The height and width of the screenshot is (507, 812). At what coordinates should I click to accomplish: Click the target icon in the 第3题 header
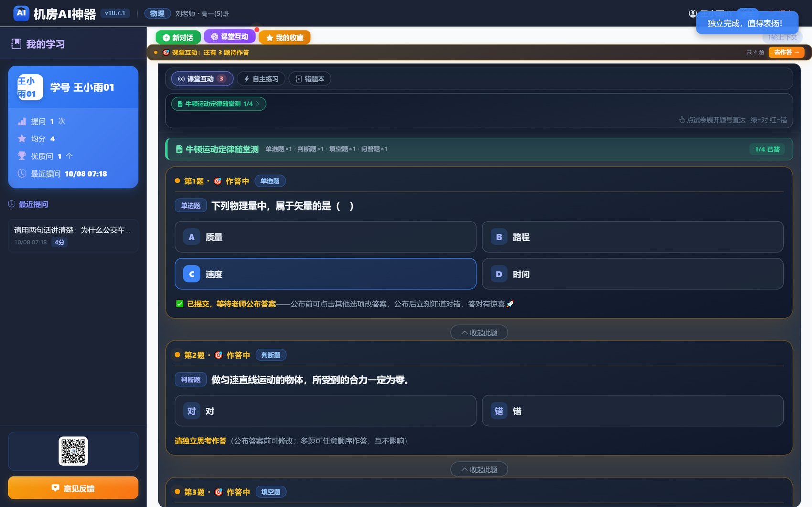point(219,492)
